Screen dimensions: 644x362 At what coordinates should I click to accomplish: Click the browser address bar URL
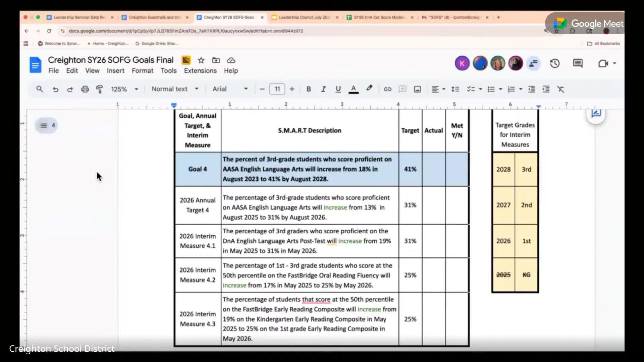[186, 31]
